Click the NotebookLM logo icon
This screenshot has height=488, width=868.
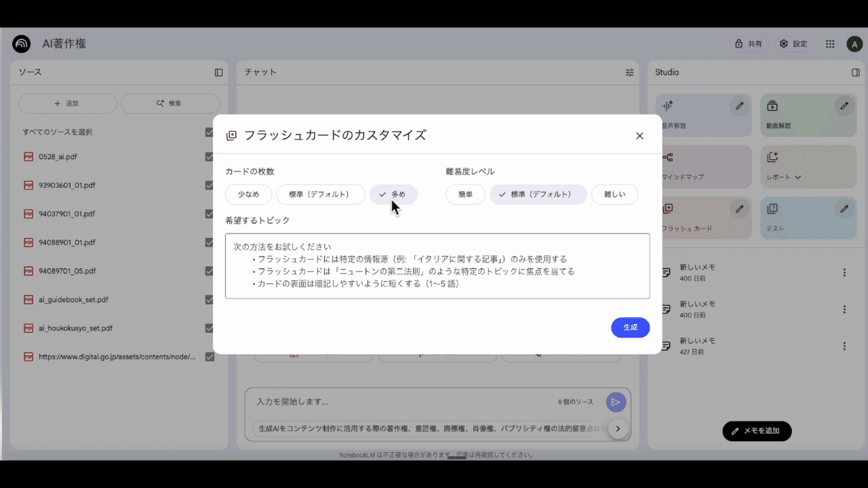pos(22,44)
